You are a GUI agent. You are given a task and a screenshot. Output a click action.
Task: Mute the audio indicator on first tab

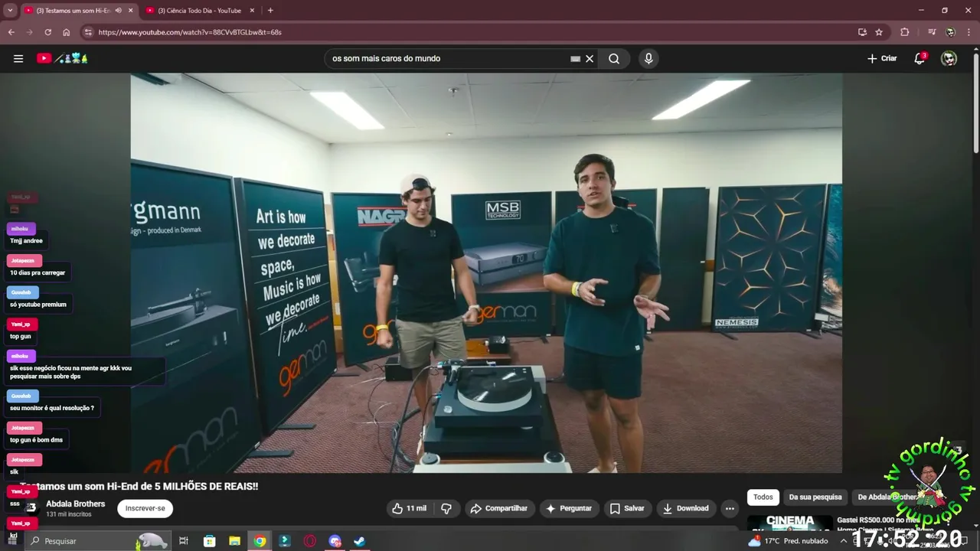118,11
